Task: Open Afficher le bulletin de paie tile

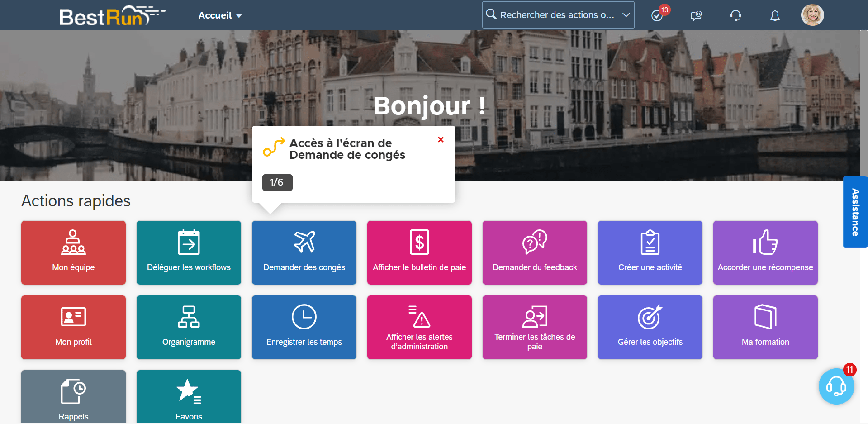Action: click(x=419, y=252)
